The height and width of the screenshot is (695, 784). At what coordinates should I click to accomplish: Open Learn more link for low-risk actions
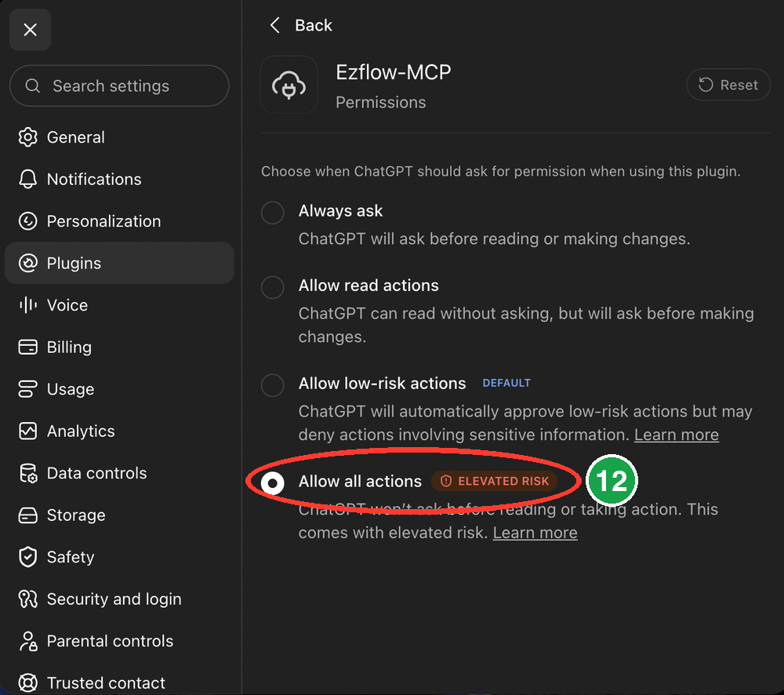pos(677,435)
